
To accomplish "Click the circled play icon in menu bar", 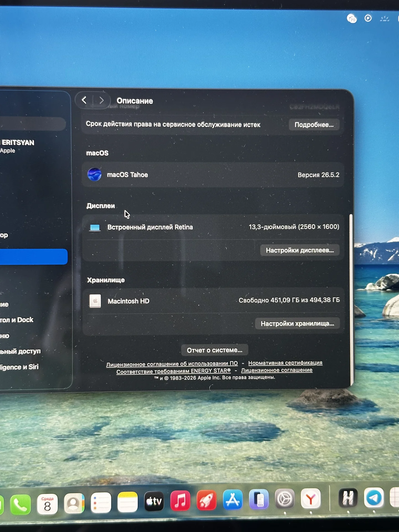I will click(368, 18).
